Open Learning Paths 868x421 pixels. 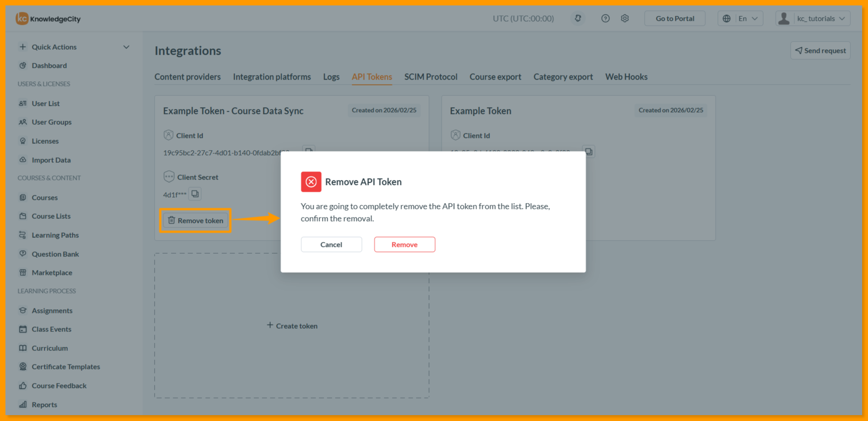click(55, 235)
